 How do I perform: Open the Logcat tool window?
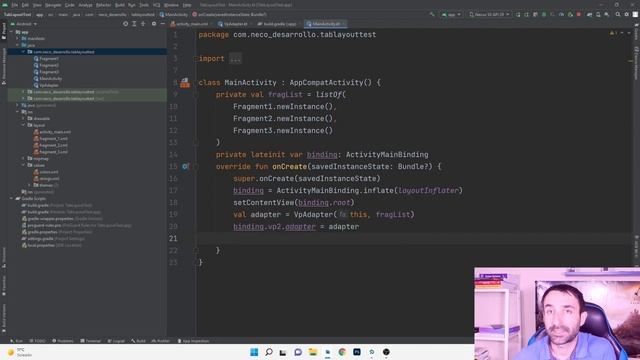pos(116,341)
